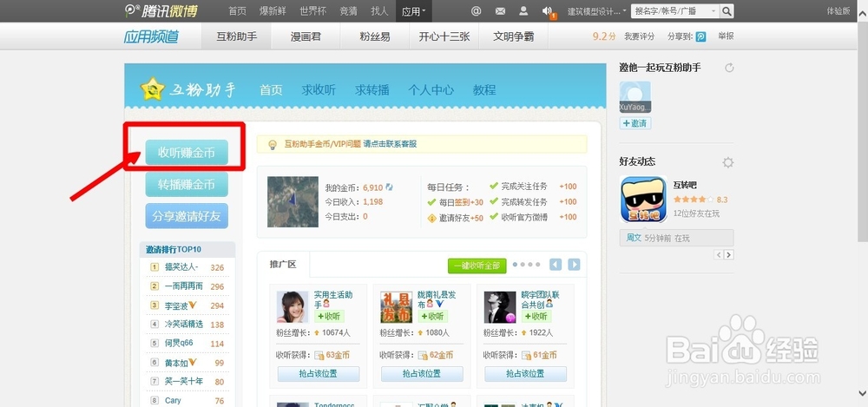
Task: Share to Tencent Weibo icon after 分享到
Action: coord(700,36)
